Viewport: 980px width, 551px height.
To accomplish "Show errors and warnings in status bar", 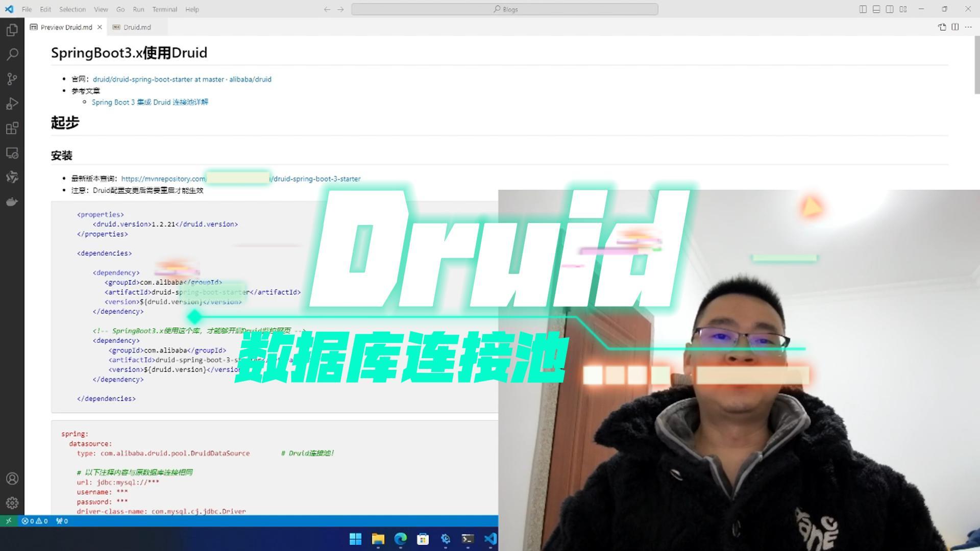I will point(35,521).
